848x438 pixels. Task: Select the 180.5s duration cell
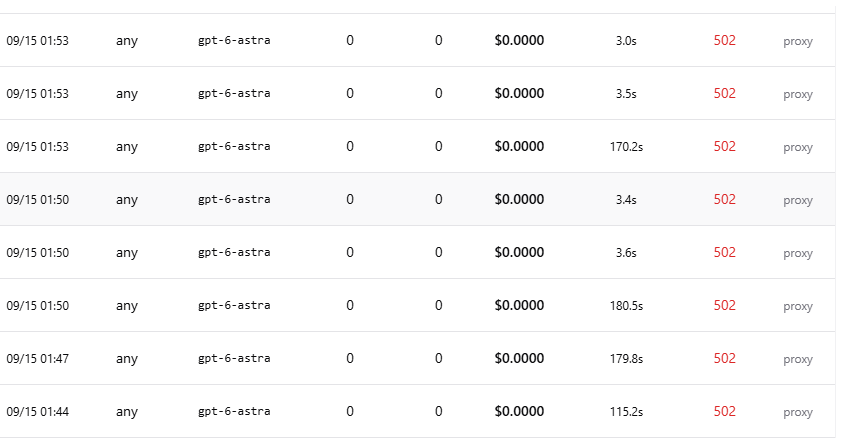coord(626,306)
